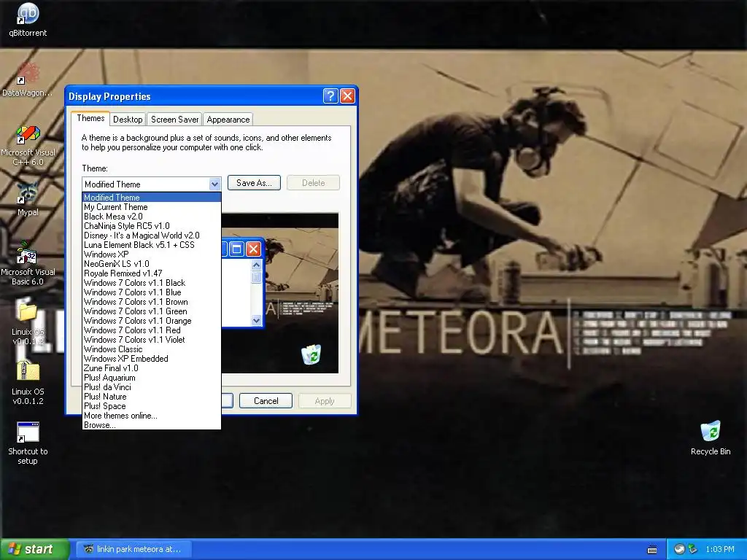Select the Mypal browser desktop icon
Image resolution: width=747 pixels, height=560 pixels.
click(x=28, y=199)
